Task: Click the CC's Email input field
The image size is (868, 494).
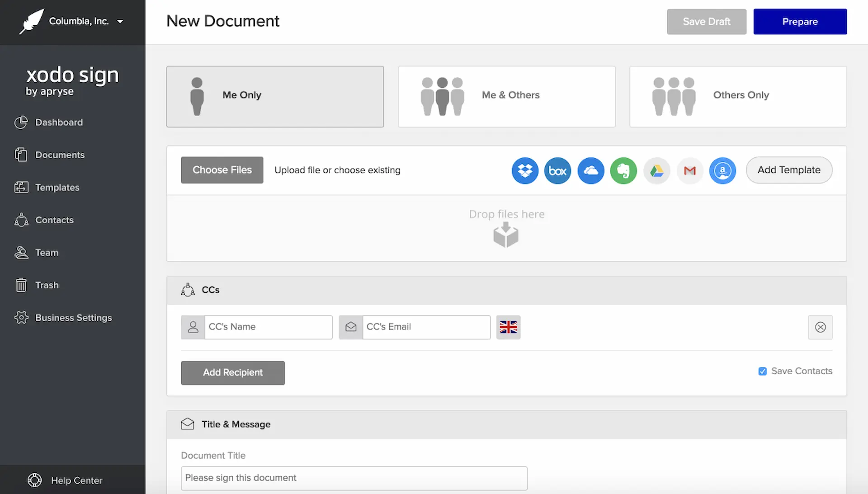Action: click(x=426, y=327)
